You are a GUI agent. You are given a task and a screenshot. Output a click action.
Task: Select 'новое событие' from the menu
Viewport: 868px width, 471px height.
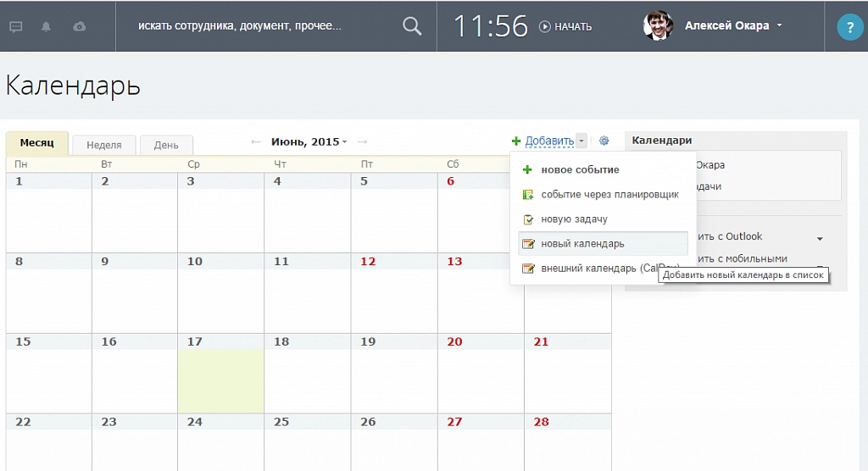(580, 169)
